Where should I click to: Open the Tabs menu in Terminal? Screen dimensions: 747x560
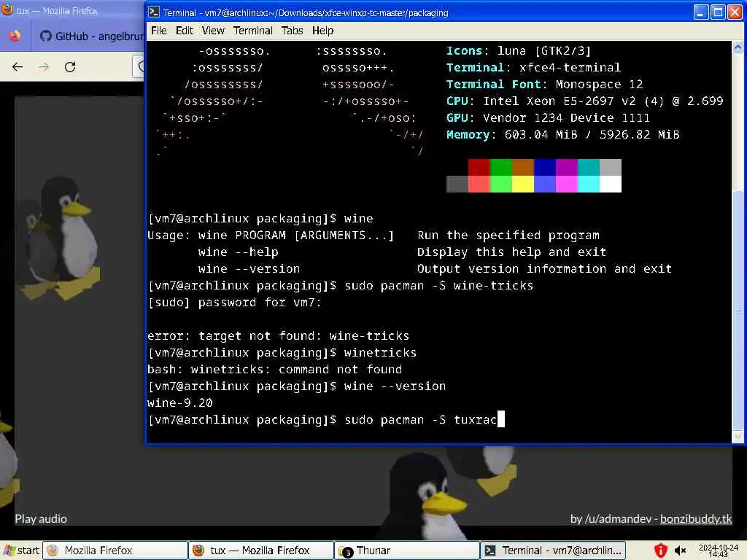pyautogui.click(x=292, y=31)
